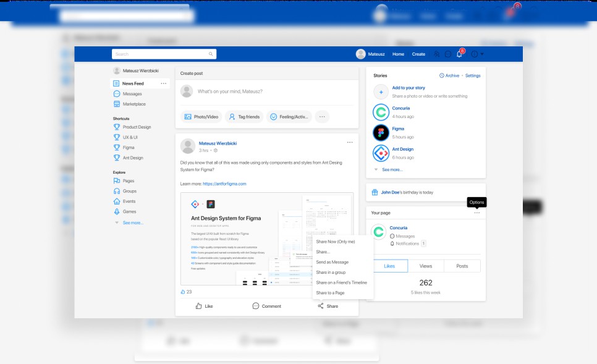The width and height of the screenshot is (597, 364).
Task: Switch to the Posts tab
Action: pyautogui.click(x=462, y=266)
